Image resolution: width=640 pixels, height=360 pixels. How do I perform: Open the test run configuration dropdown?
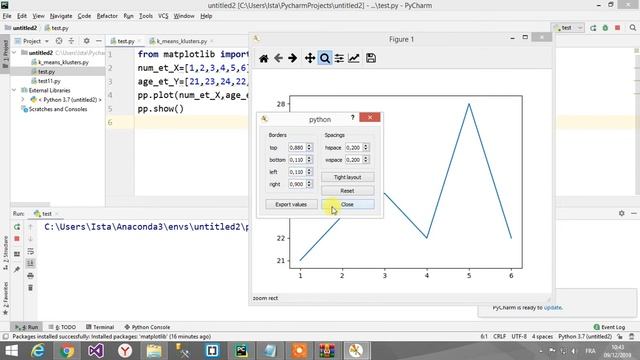(569, 28)
